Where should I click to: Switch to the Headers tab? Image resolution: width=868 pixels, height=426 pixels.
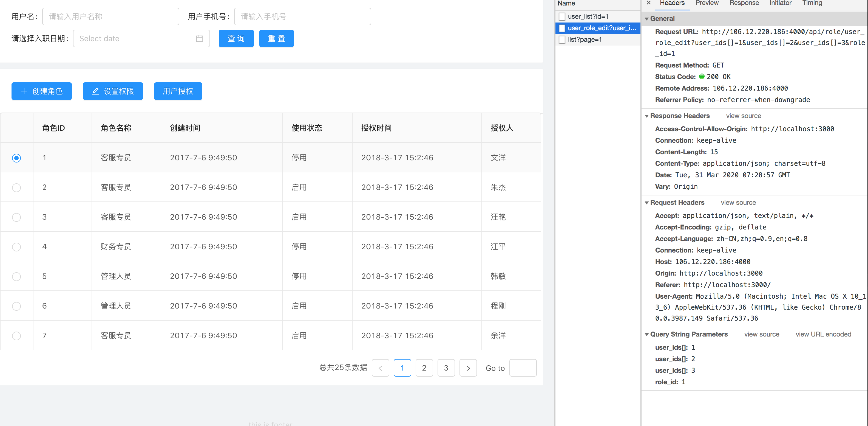[672, 3]
